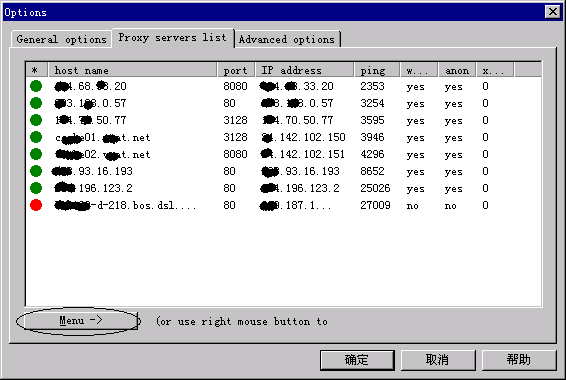The width and height of the screenshot is (566, 380).
Task: Click ping value 3595
Action: coord(372,120)
